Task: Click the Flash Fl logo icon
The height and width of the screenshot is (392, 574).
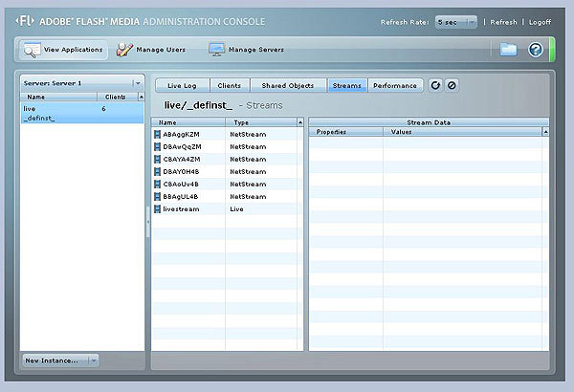Action: point(25,21)
